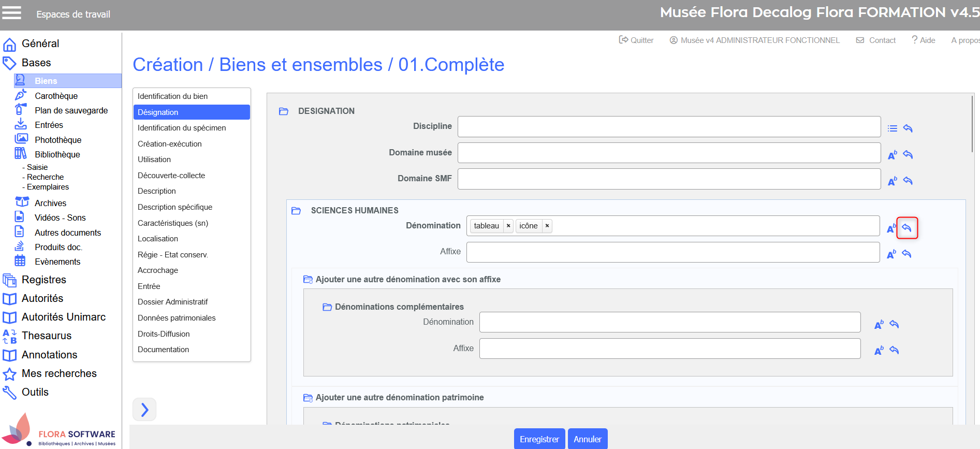Expand 'Ajouter une autre dénomination patrimoine'
Viewport: 980px width, 449px height.
pyautogui.click(x=308, y=398)
